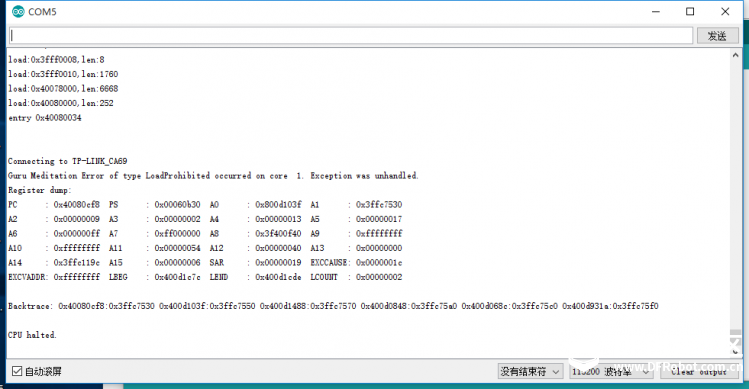Click the 'load:0x40078000,len:6668' line
The image size is (749, 389).
[x=63, y=88]
